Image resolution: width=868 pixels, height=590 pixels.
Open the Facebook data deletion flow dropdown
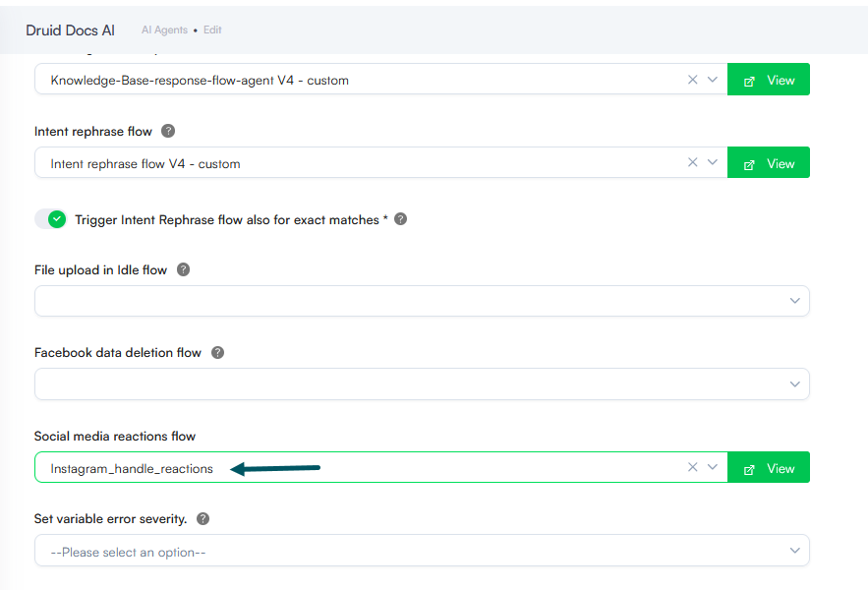(x=422, y=383)
